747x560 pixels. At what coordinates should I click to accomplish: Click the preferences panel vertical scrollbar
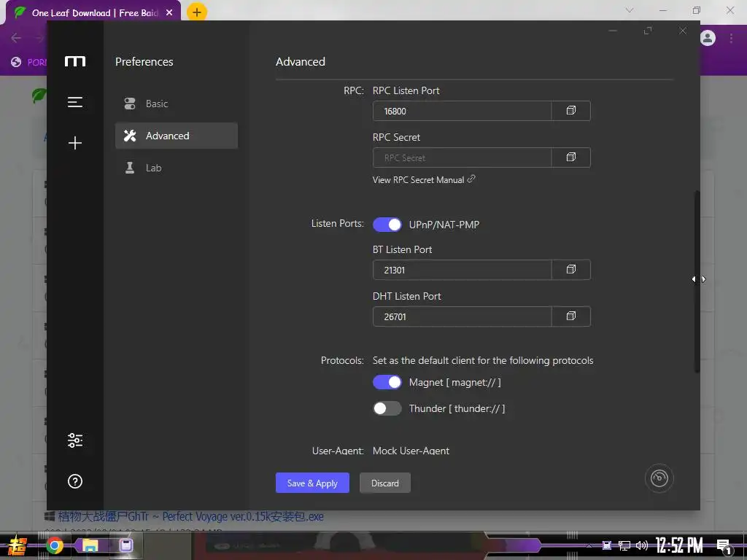tap(697, 281)
